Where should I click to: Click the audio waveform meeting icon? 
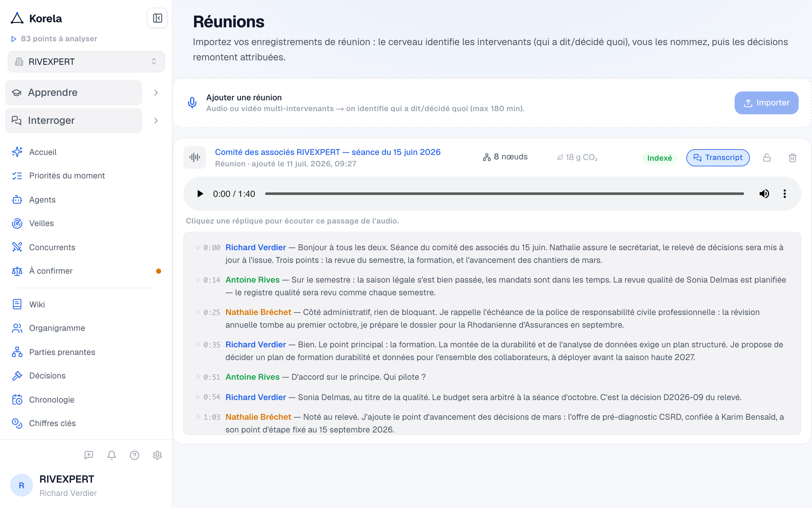pos(195,157)
